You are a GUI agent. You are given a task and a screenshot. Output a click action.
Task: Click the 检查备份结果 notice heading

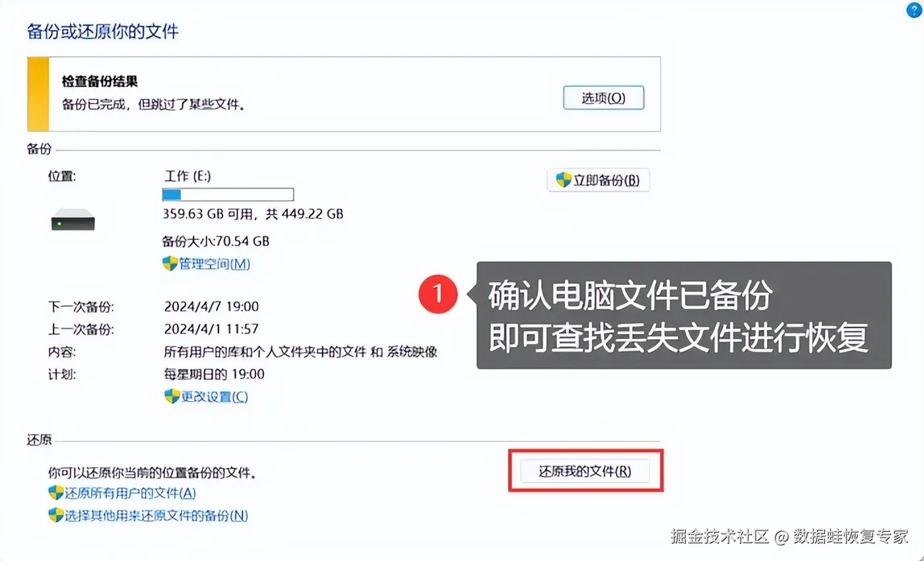coord(99,82)
